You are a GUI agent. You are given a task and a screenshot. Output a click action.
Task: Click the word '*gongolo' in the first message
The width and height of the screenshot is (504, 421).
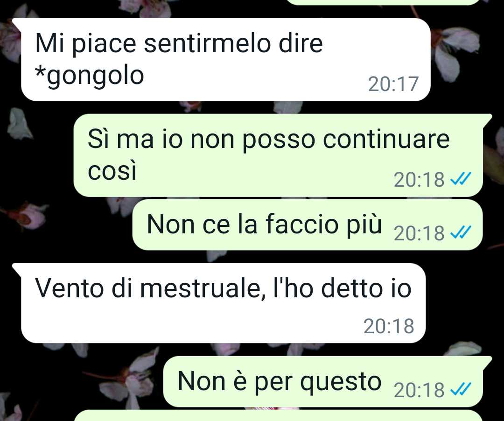(x=89, y=76)
